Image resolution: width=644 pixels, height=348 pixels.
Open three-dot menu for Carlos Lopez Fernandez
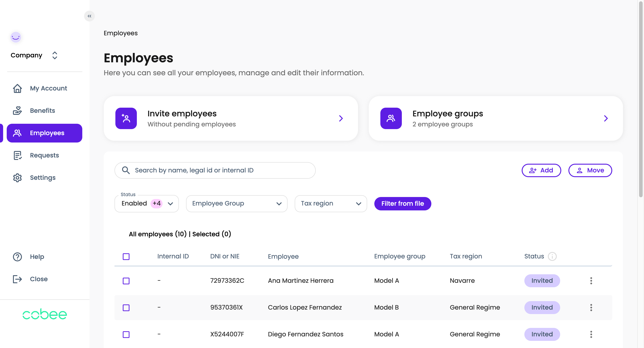(591, 307)
